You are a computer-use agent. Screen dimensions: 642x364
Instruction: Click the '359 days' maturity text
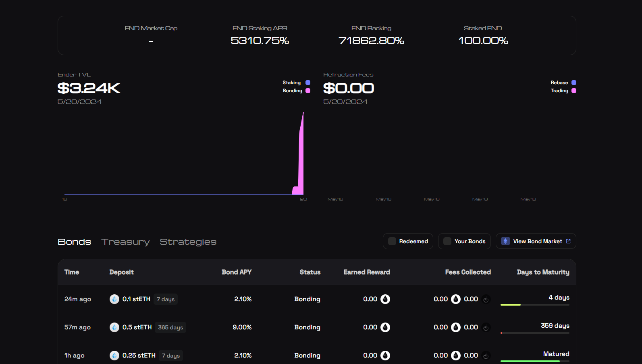(555, 326)
